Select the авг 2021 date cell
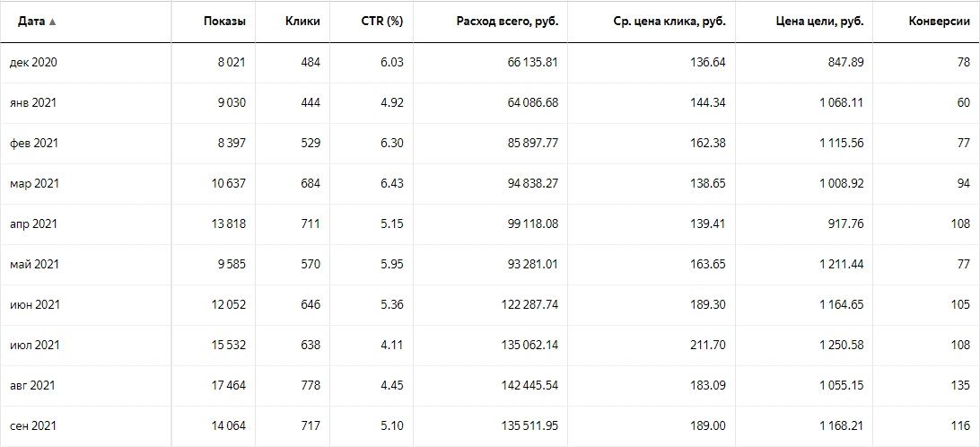The image size is (980, 447). click(x=33, y=385)
